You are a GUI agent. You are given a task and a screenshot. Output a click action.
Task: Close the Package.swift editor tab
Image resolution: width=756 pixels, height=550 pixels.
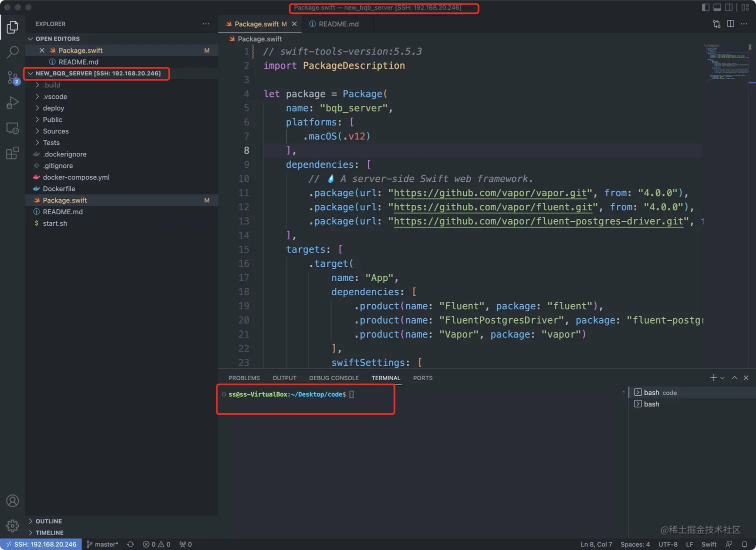[x=294, y=24]
